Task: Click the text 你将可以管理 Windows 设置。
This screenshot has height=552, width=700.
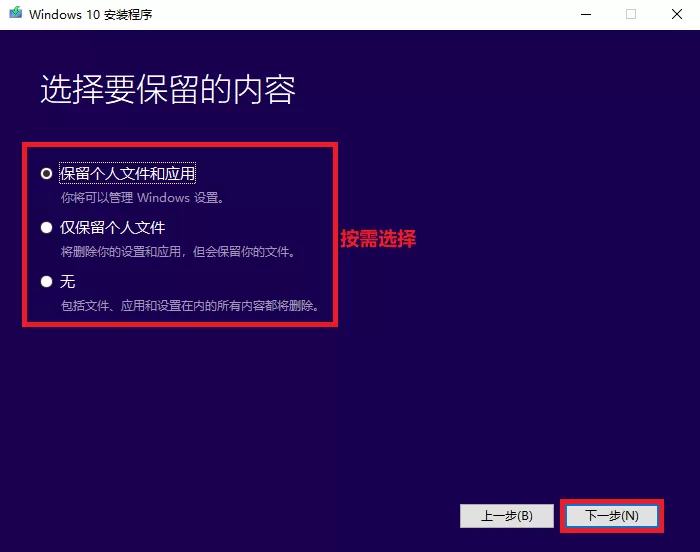Action: [x=142, y=197]
